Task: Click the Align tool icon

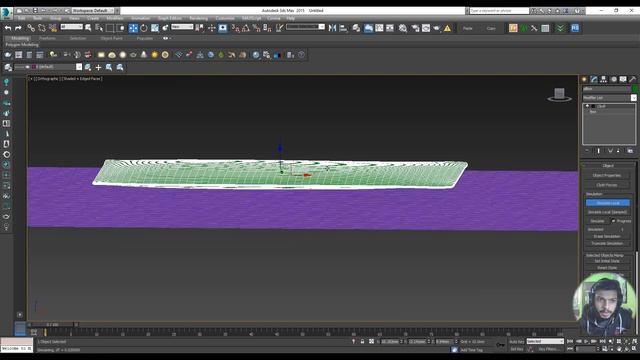Action: (343, 28)
